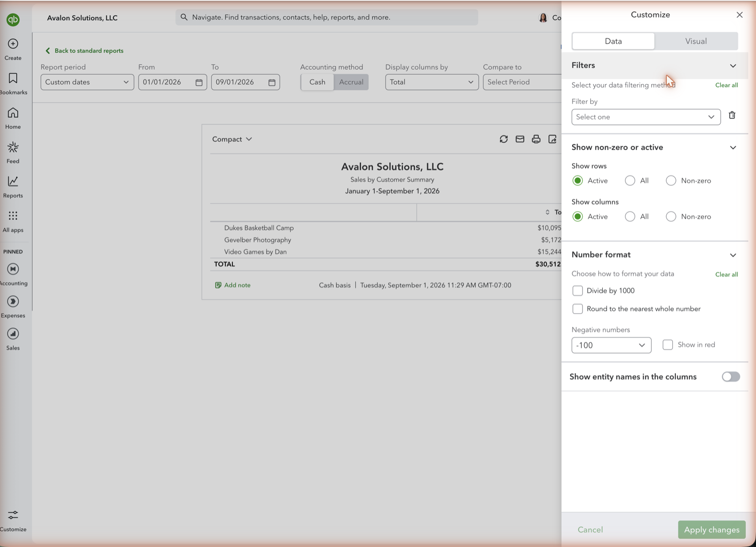The width and height of the screenshot is (756, 547).
Task: Open the pinned Sales icon
Action: [13, 333]
